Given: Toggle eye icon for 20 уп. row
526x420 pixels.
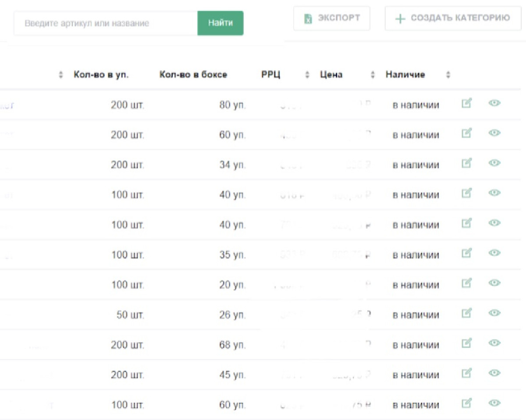Looking at the screenshot, I should pos(494,283).
